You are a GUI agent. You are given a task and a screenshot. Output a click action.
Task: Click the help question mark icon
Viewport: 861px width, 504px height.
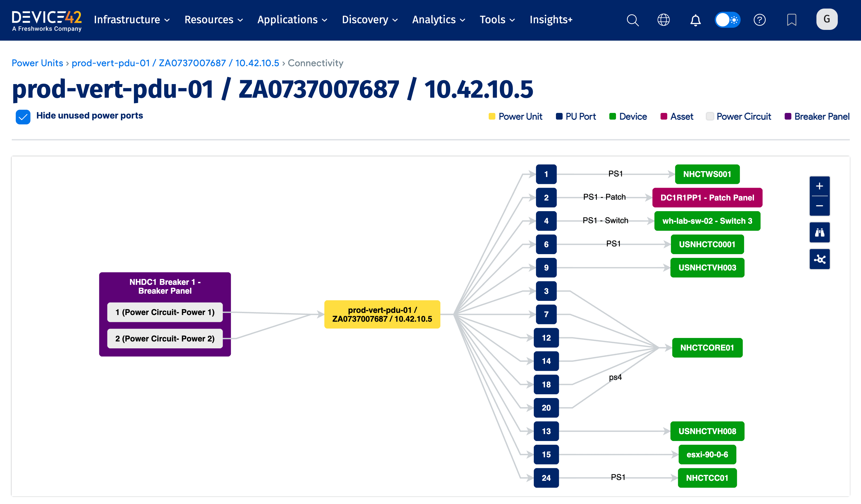point(759,20)
